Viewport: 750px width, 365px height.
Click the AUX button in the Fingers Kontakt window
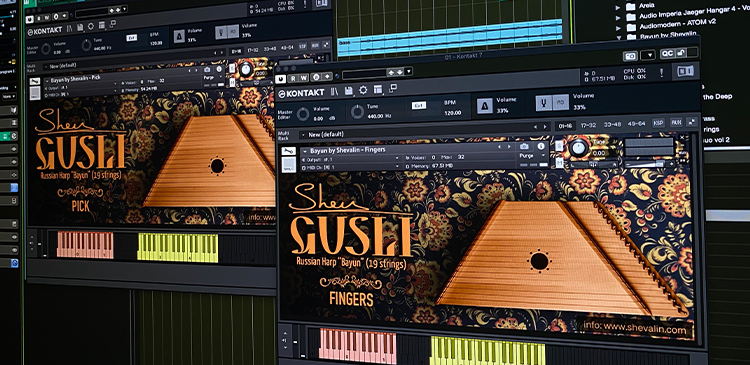(676, 122)
